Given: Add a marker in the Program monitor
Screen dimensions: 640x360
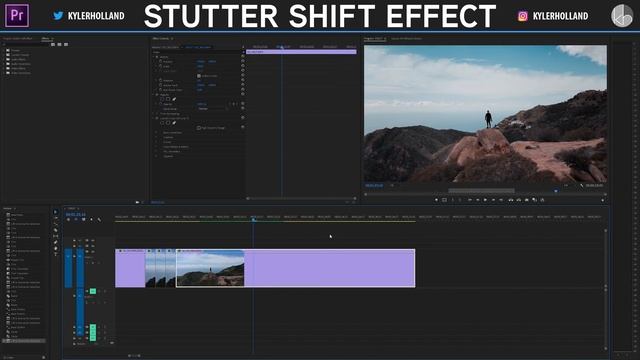Looking at the screenshot, I should click(436, 200).
